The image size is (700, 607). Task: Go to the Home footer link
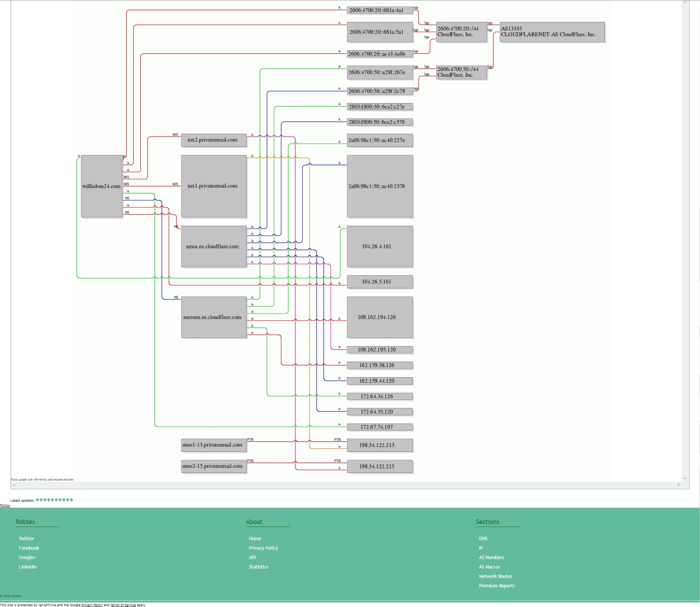tap(255, 539)
